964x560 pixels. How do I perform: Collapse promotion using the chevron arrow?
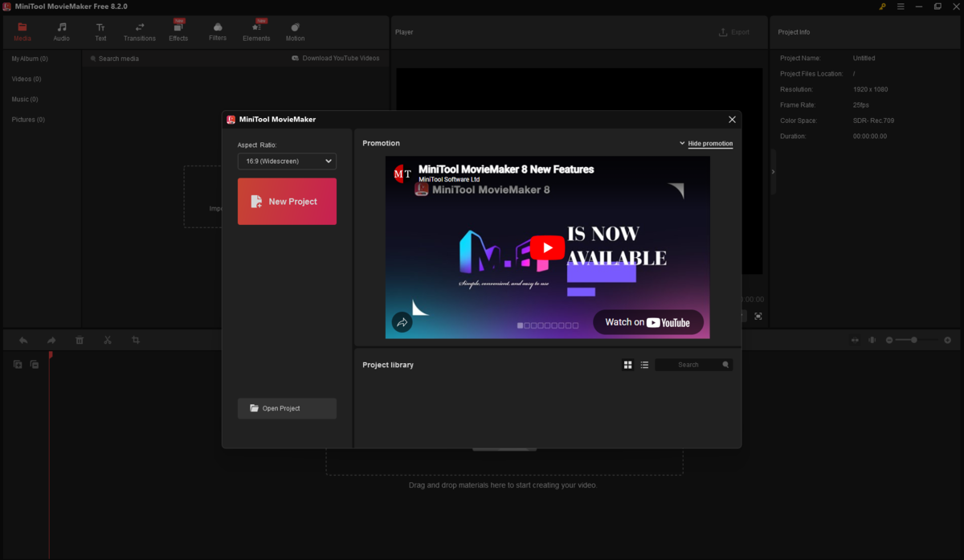coord(682,143)
